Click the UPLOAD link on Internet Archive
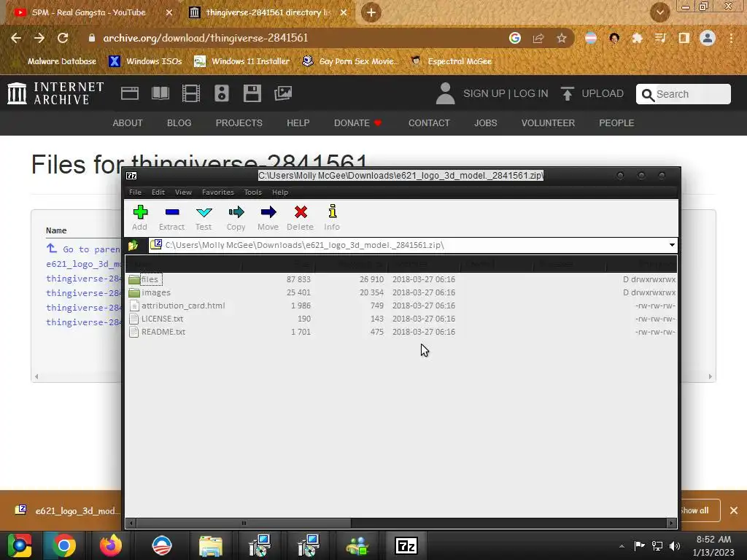 point(592,94)
